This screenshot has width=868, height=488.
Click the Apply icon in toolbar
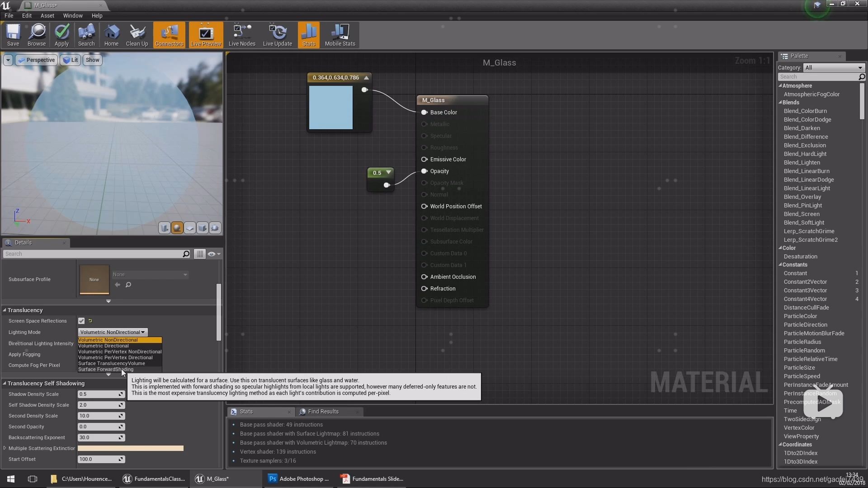[x=61, y=34]
